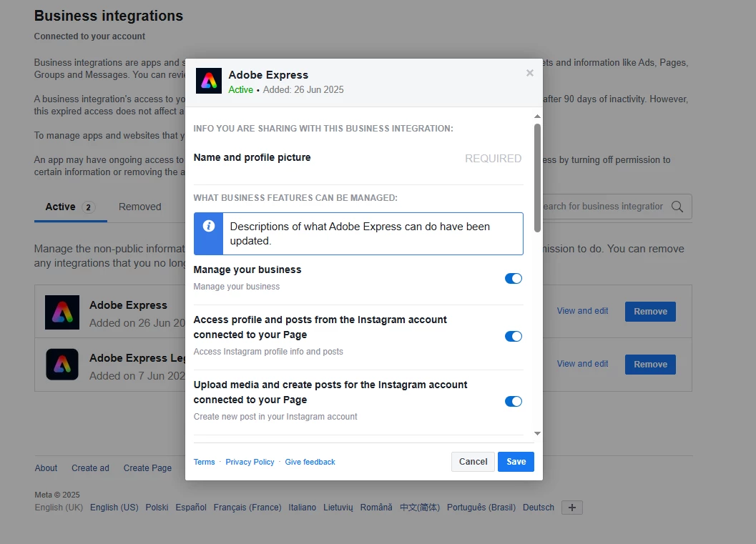Click the Name and profile picture row
This screenshot has width=756, height=544.
[358, 158]
